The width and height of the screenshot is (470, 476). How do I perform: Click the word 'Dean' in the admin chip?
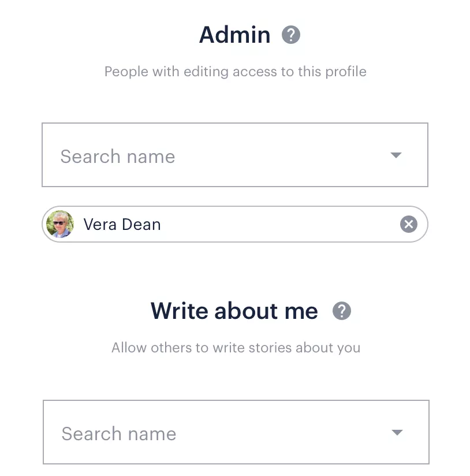(x=141, y=224)
